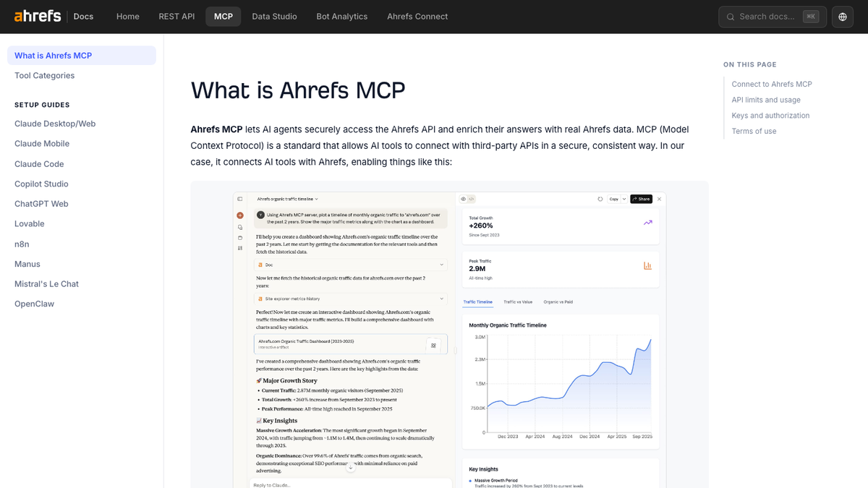Click the Ahrefs icon beside Doc

(260, 265)
